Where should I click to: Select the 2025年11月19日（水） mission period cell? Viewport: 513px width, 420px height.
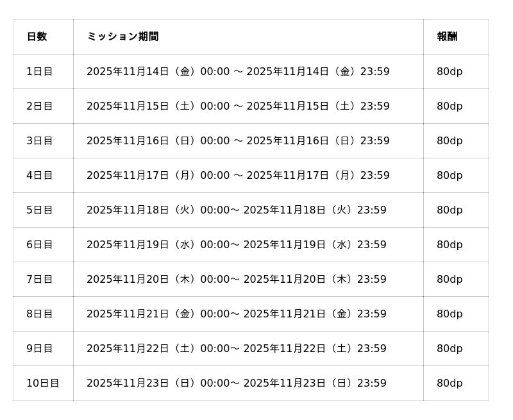coord(237,244)
